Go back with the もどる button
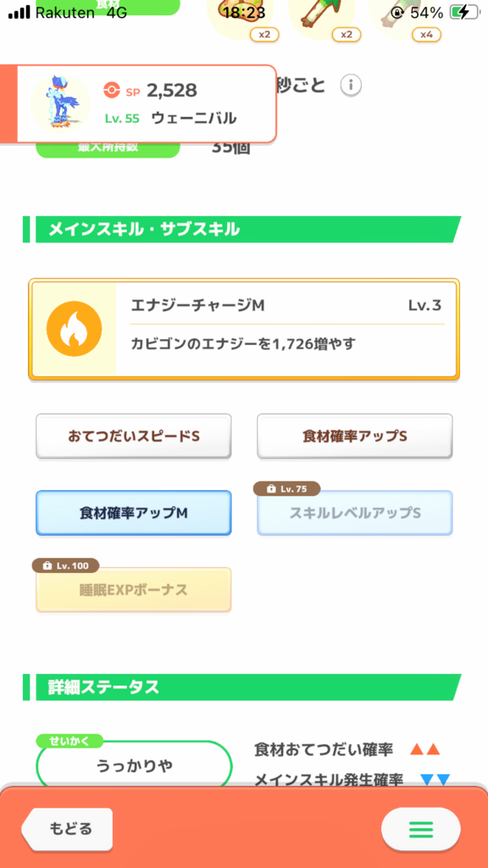 (67, 829)
